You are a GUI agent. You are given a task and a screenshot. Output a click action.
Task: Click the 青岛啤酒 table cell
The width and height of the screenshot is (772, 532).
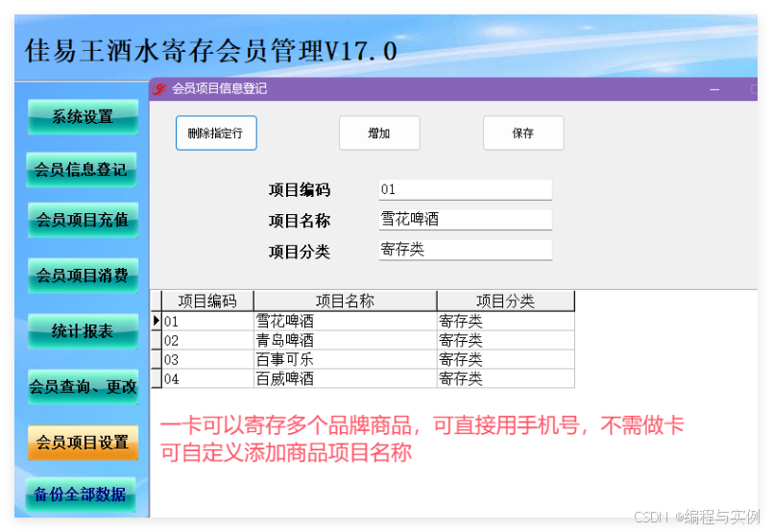[345, 340]
